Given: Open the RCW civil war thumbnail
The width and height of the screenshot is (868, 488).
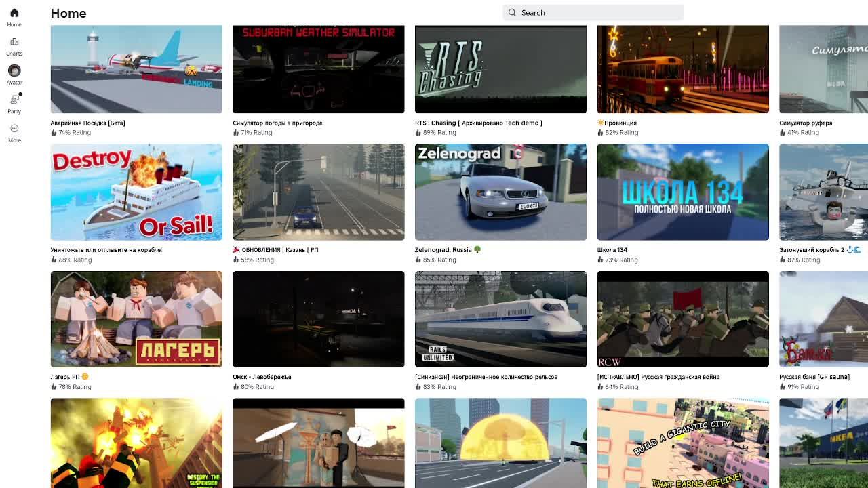Looking at the screenshot, I should (x=683, y=319).
